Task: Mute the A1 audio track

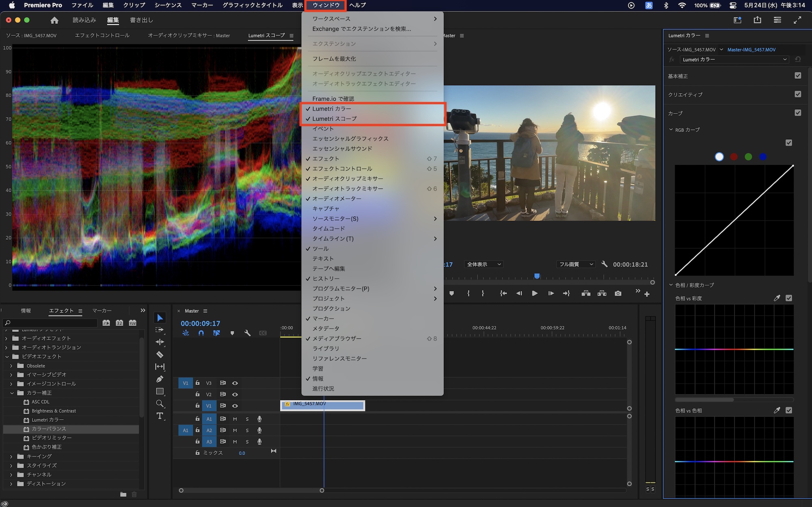Action: coord(235,419)
